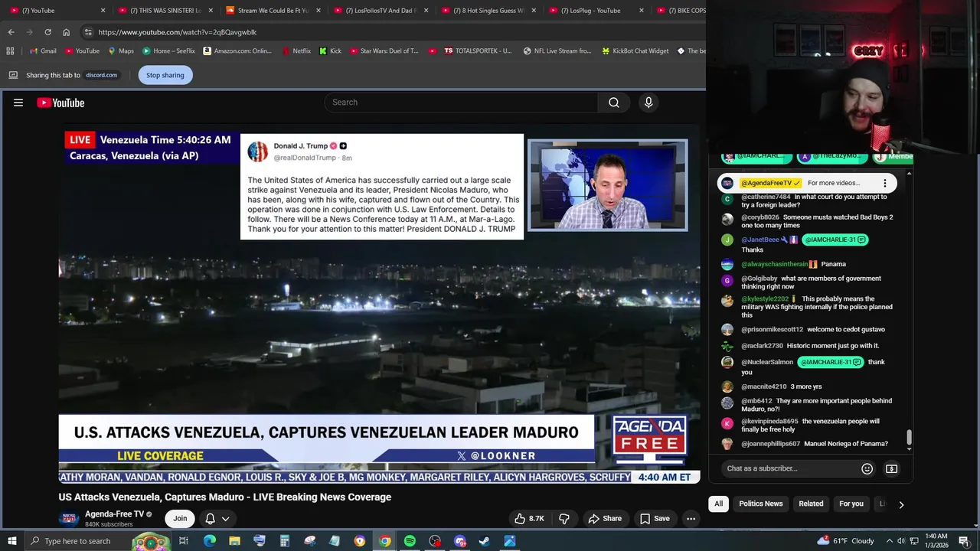
Task: Stop sharing this tab to Discord
Action: point(165,75)
